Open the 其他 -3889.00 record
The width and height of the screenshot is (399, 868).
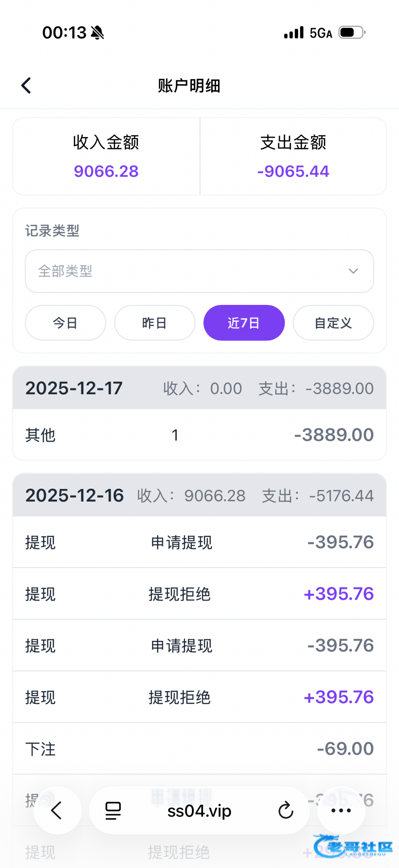pyautogui.click(x=199, y=435)
